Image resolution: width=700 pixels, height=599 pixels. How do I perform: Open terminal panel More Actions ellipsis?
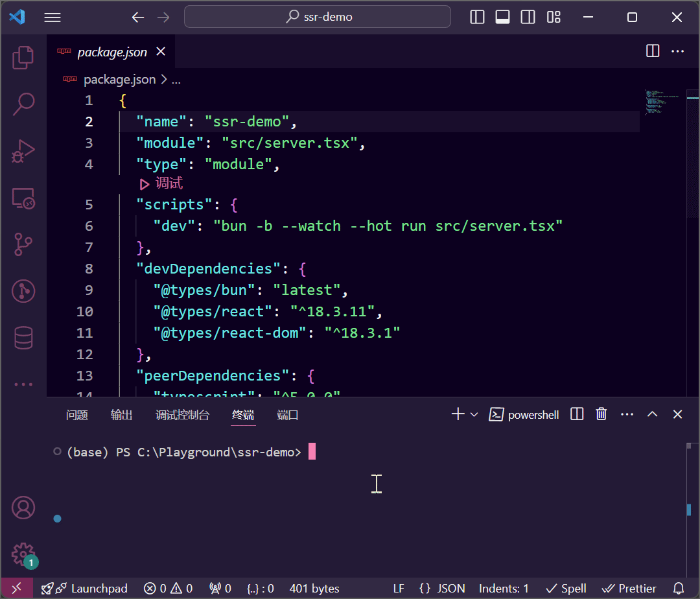pos(627,415)
